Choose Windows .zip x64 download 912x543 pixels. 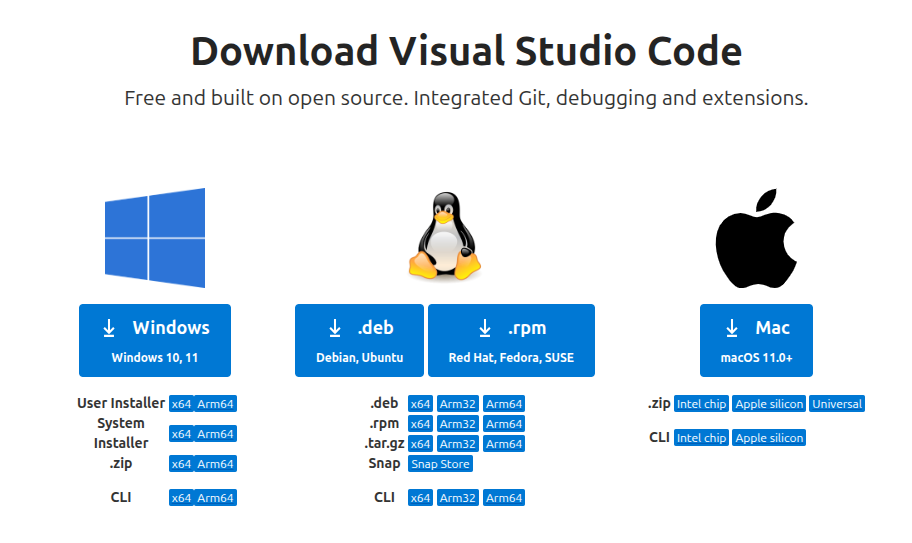[x=181, y=464]
